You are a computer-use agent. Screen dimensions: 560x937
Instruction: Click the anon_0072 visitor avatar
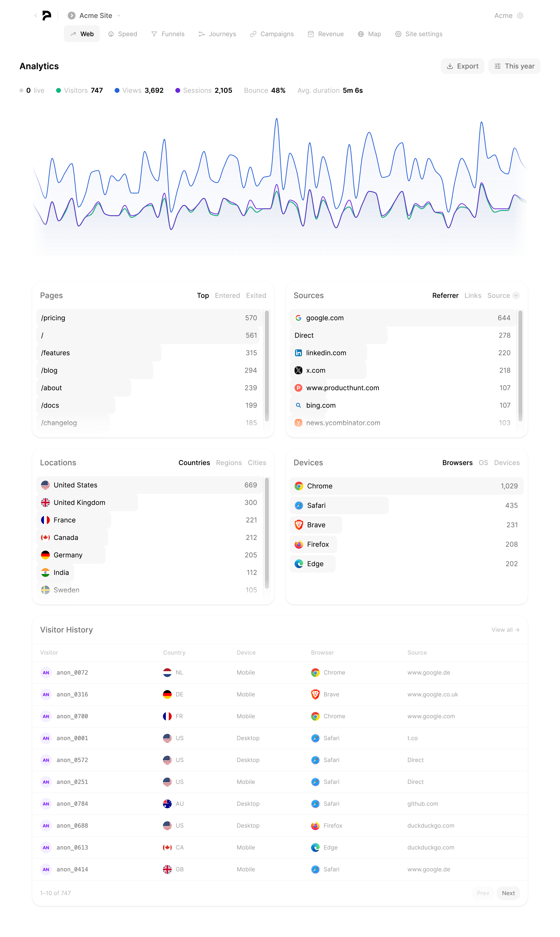click(x=46, y=672)
